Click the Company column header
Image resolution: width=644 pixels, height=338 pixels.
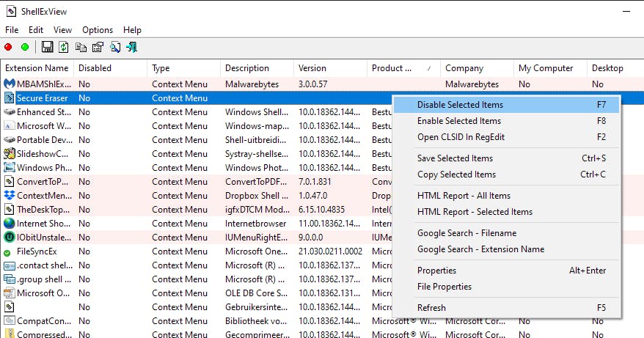[x=464, y=68]
